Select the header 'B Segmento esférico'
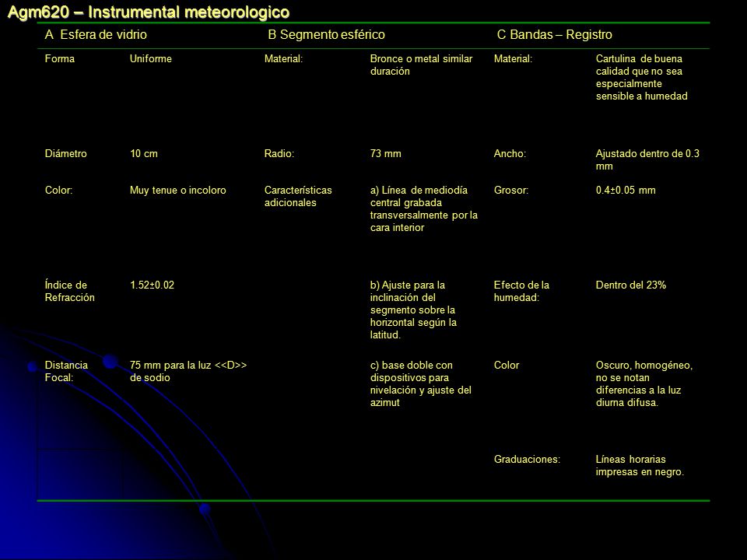This screenshot has height=560, width=747. pos(326,35)
